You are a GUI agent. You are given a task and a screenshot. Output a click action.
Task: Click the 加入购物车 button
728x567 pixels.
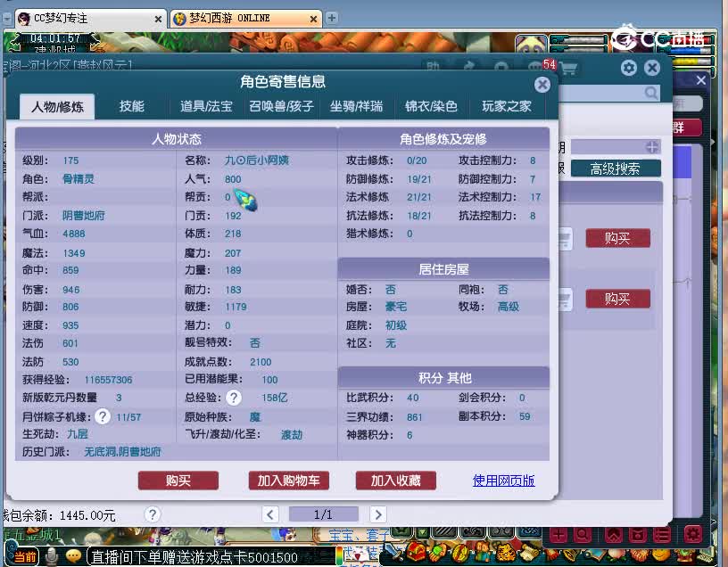click(x=289, y=481)
